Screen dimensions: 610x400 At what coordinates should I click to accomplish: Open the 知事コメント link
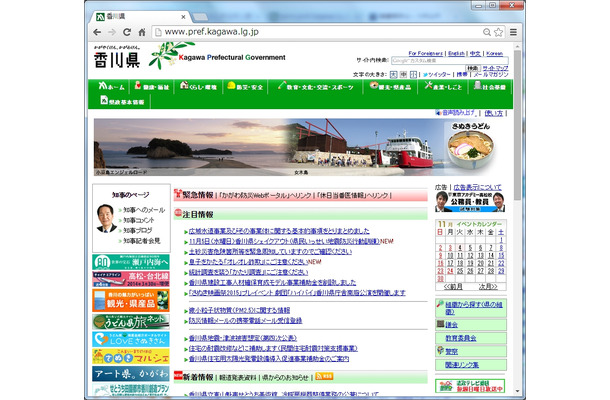tap(138, 220)
